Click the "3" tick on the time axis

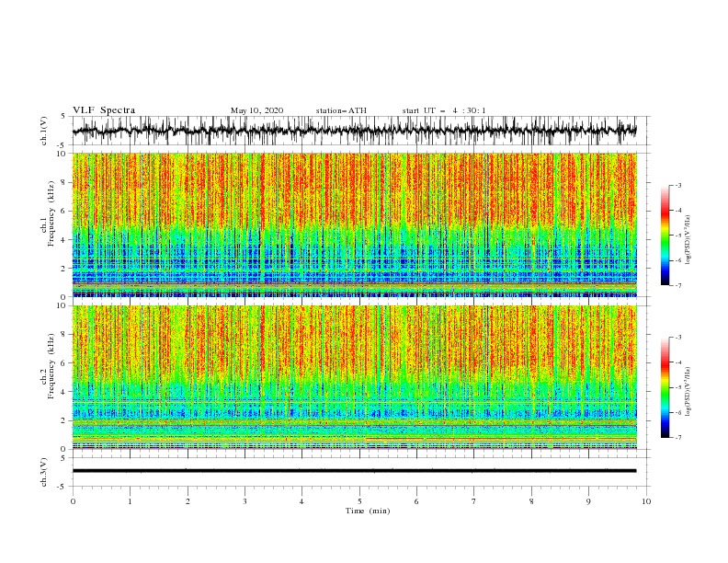point(245,501)
